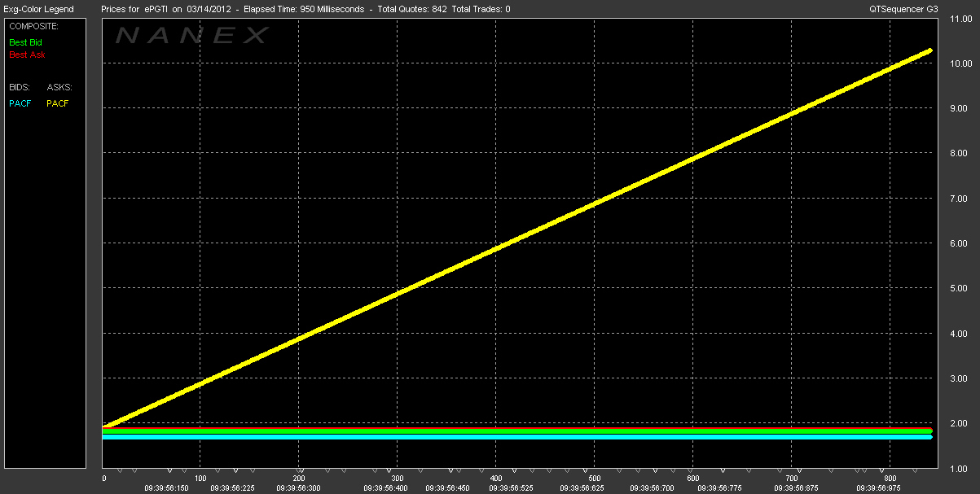Click the 09:39:56:700 timestamp marker
980x494 pixels.
(x=653, y=488)
